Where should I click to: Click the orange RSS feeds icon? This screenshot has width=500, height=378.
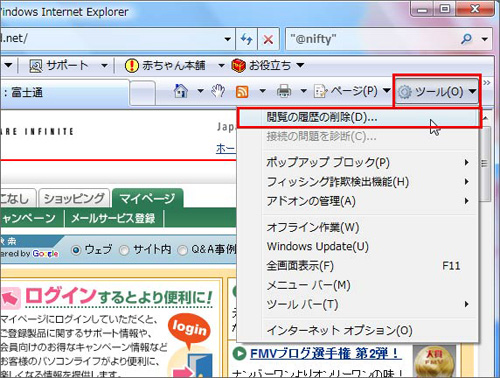[242, 91]
